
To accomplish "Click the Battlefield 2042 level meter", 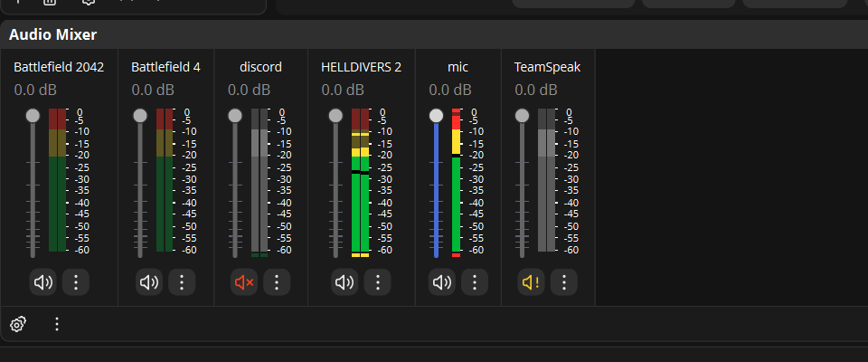I will 58,180.
